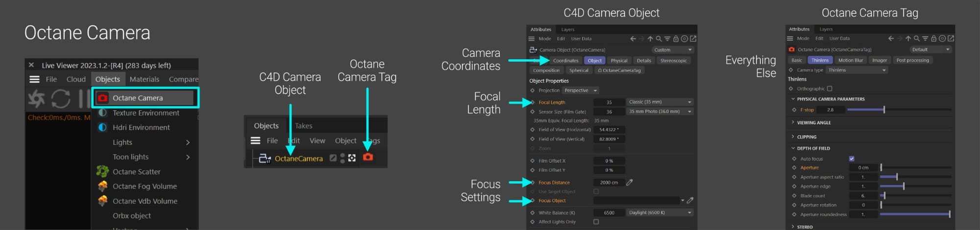Click the Octane Camera icon in Objects menu
980x230 pixels.
102,98
